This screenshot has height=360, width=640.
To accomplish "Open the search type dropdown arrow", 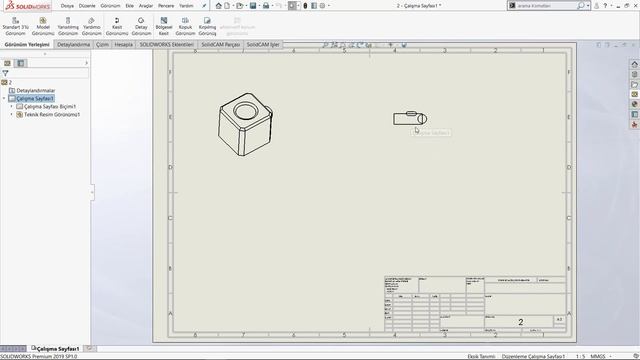I will pos(587,6).
